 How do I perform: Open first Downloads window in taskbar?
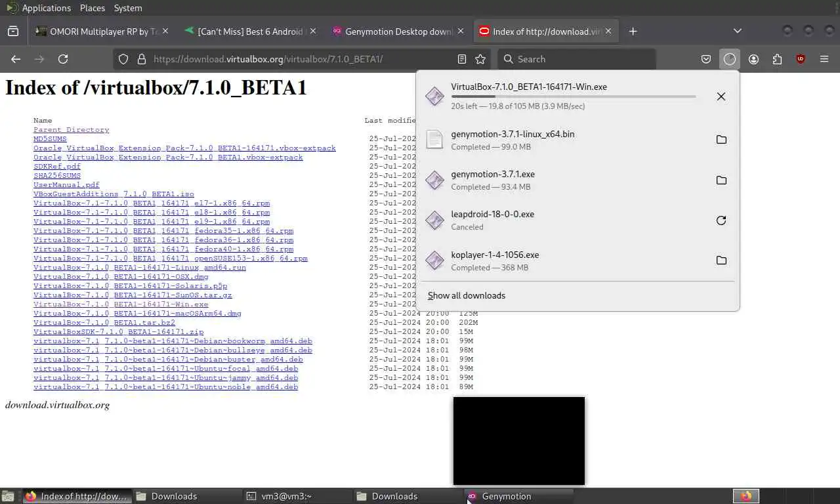(186, 496)
